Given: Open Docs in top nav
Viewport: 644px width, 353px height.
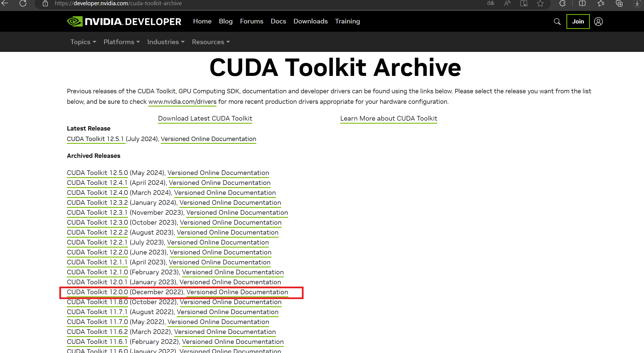Looking at the screenshot, I should (278, 21).
